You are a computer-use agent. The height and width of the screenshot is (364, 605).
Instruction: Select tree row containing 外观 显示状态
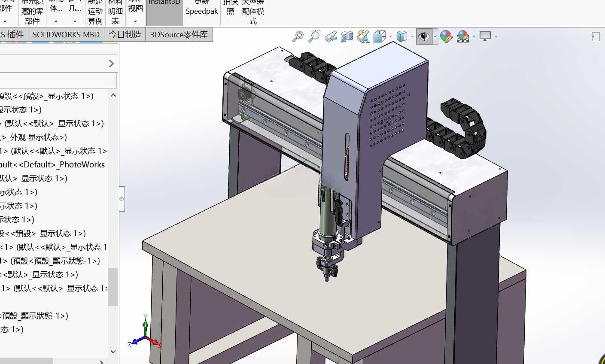(x=34, y=137)
